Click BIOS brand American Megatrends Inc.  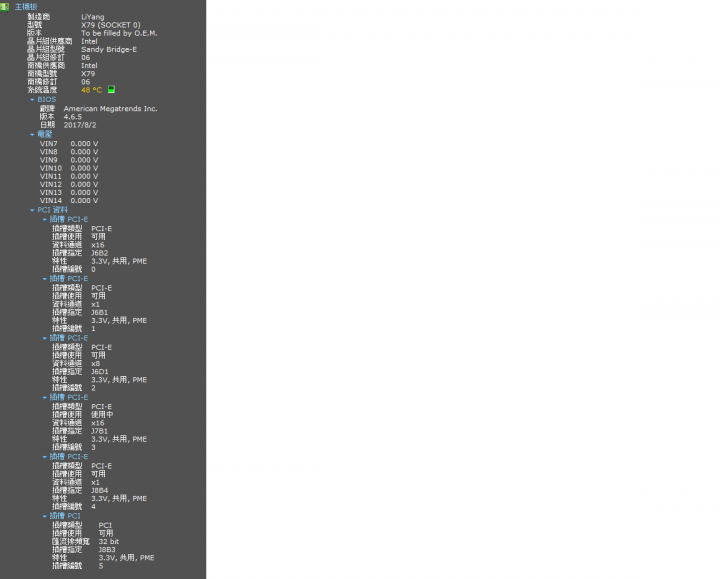click(x=110, y=109)
